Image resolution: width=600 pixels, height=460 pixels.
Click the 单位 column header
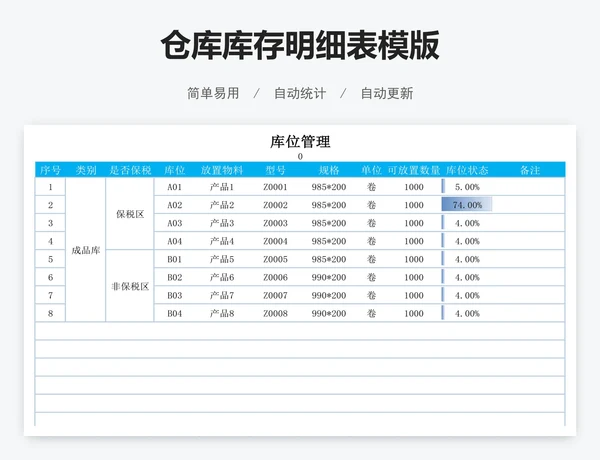[x=371, y=170]
